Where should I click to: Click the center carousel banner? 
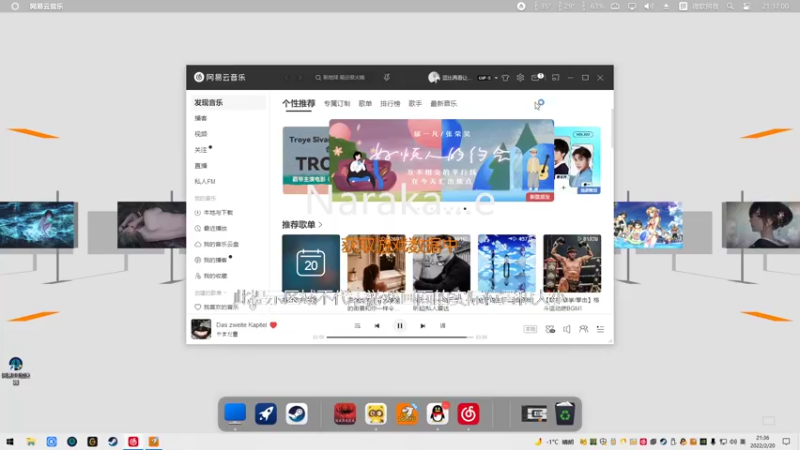click(x=441, y=160)
